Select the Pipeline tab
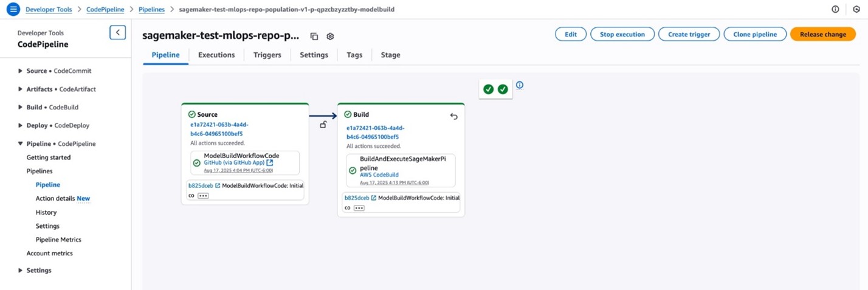Viewport: 868px width, 290px height. tap(165, 55)
